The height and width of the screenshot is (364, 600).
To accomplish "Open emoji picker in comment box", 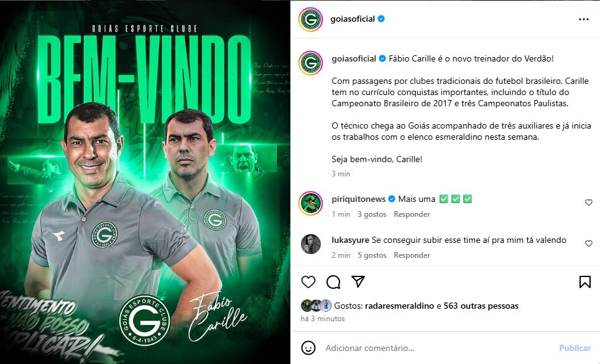I will pyautogui.click(x=308, y=348).
